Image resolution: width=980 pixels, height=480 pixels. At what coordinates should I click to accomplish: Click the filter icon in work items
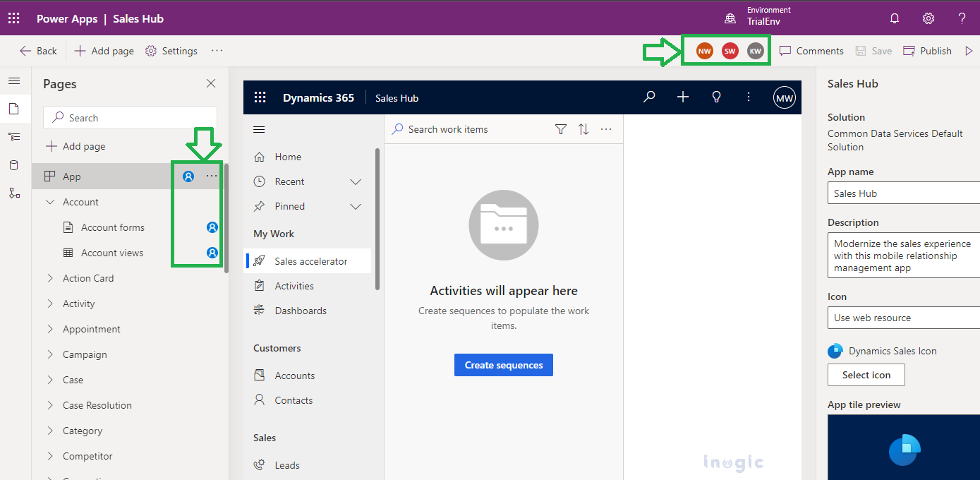561,129
